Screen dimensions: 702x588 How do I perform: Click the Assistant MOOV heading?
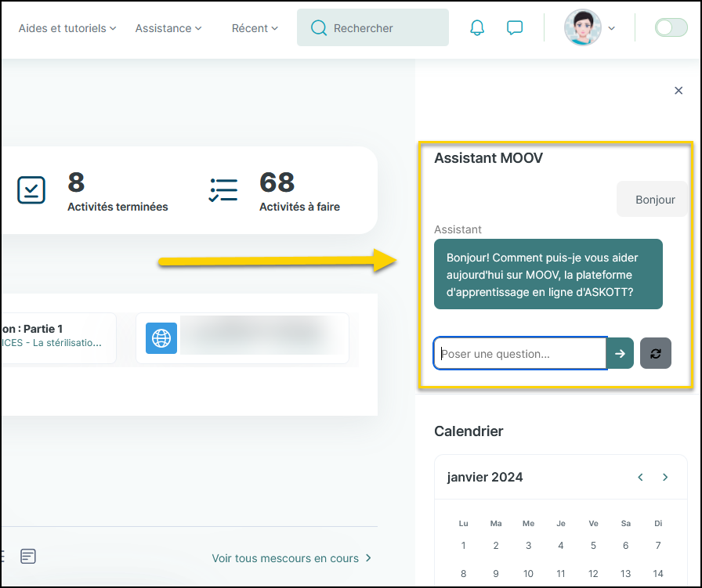488,158
